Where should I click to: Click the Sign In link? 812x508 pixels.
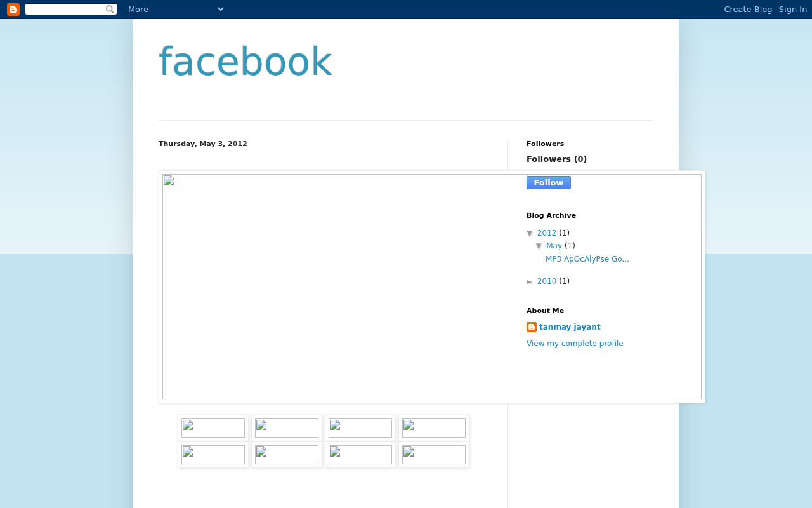pyautogui.click(x=793, y=9)
